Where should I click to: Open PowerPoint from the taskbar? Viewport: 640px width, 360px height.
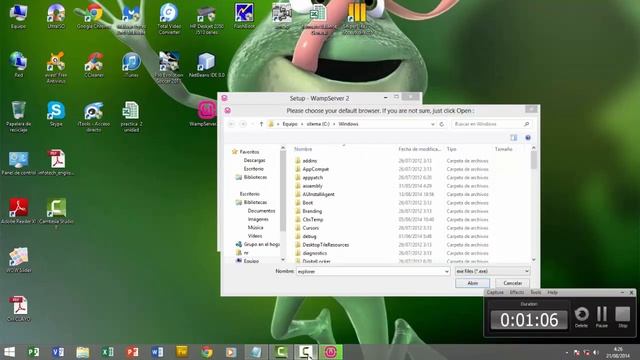point(132,352)
